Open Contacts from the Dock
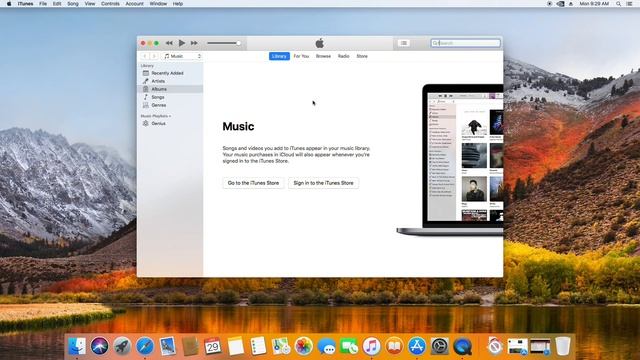Image resolution: width=640 pixels, height=360 pixels. point(190,347)
